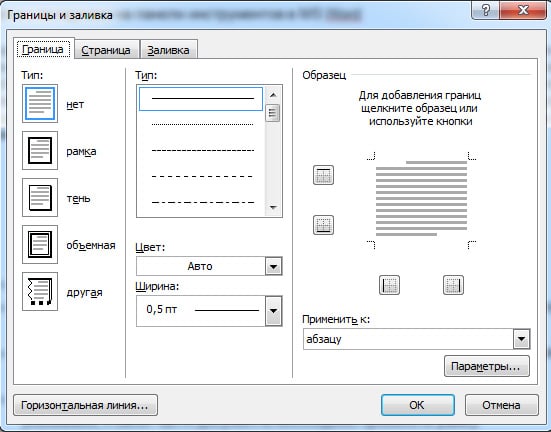
Task: Confirm the dialog with the ОК button
Action: pyautogui.click(x=418, y=405)
